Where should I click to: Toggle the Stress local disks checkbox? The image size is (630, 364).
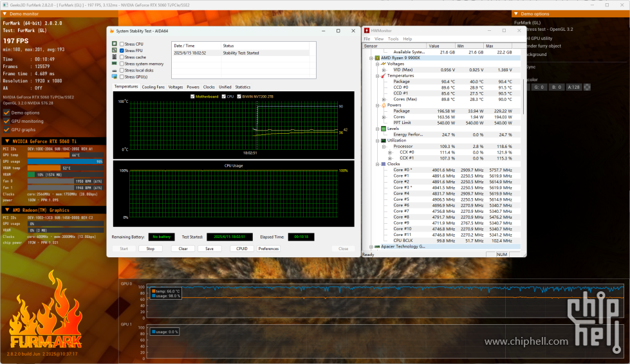click(x=122, y=70)
